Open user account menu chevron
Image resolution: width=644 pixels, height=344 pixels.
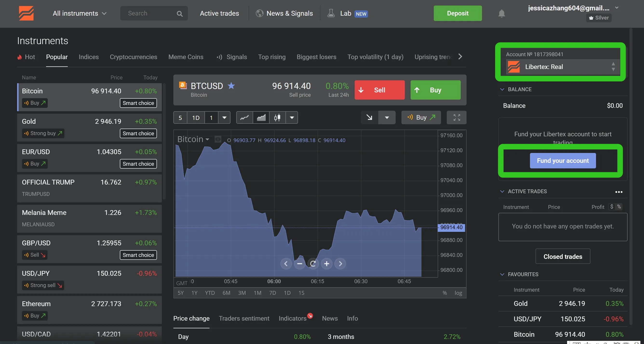pos(617,7)
